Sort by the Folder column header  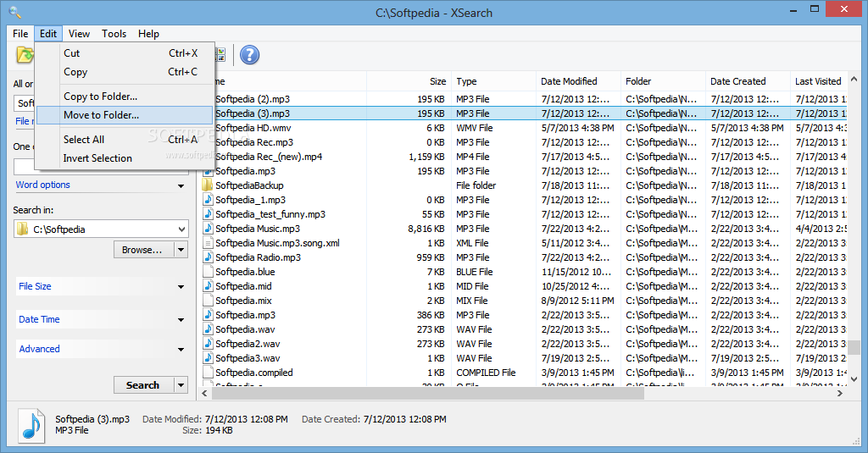point(663,81)
